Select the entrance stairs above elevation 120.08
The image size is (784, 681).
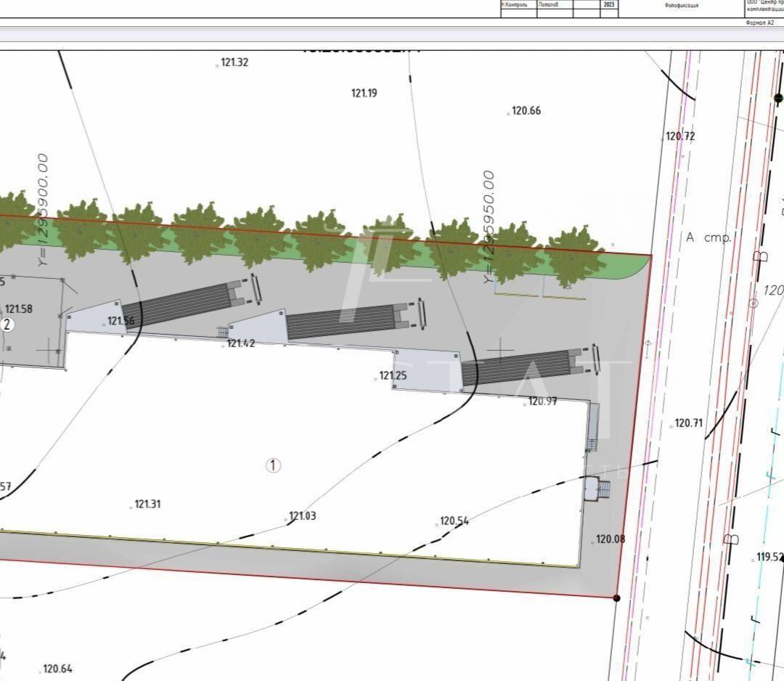pos(600,489)
